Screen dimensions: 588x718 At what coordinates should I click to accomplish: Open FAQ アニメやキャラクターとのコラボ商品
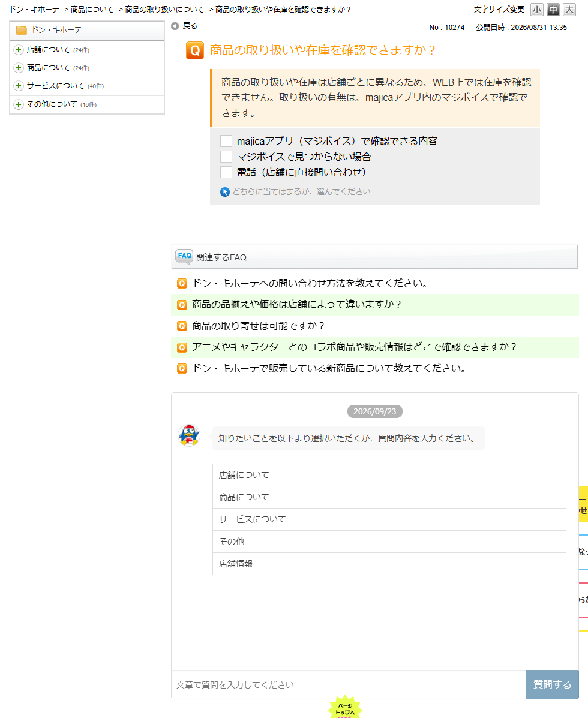pyautogui.click(x=354, y=347)
